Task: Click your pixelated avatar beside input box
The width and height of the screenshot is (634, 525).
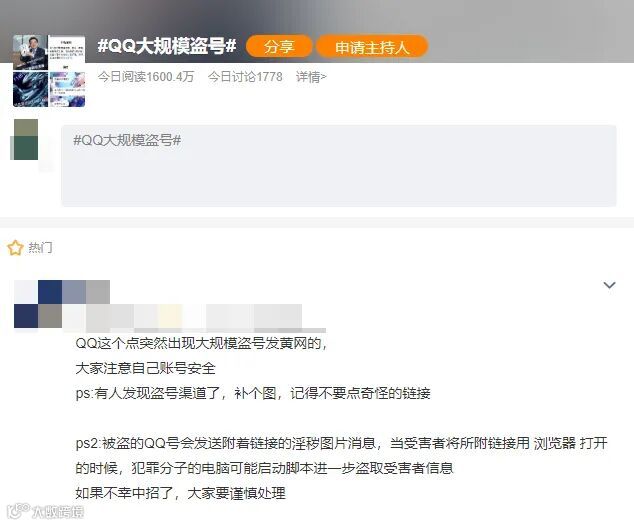Action: (x=26, y=140)
